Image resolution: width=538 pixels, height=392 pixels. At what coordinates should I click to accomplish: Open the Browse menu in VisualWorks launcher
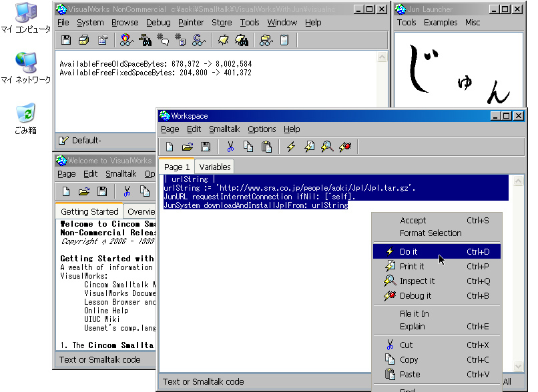[x=125, y=23]
